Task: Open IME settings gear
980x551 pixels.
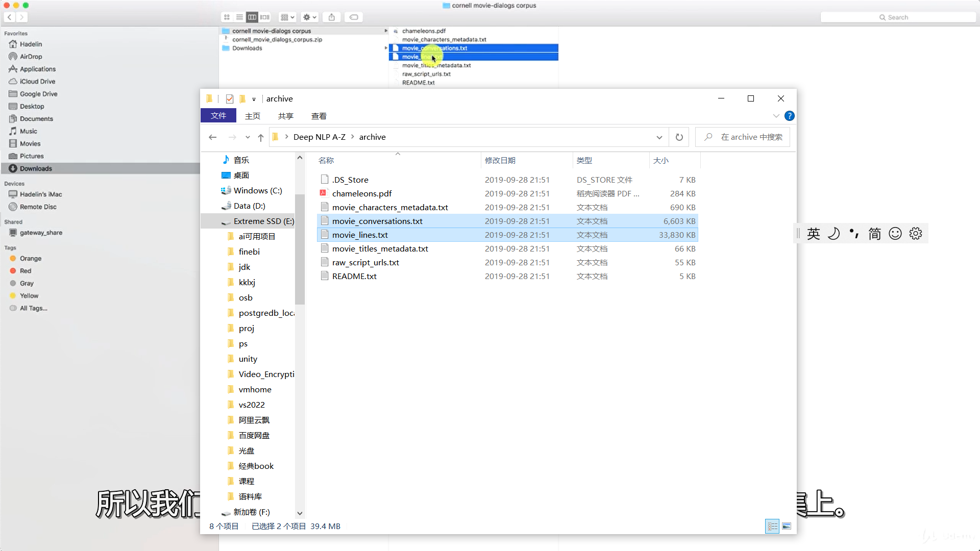Action: pos(916,234)
